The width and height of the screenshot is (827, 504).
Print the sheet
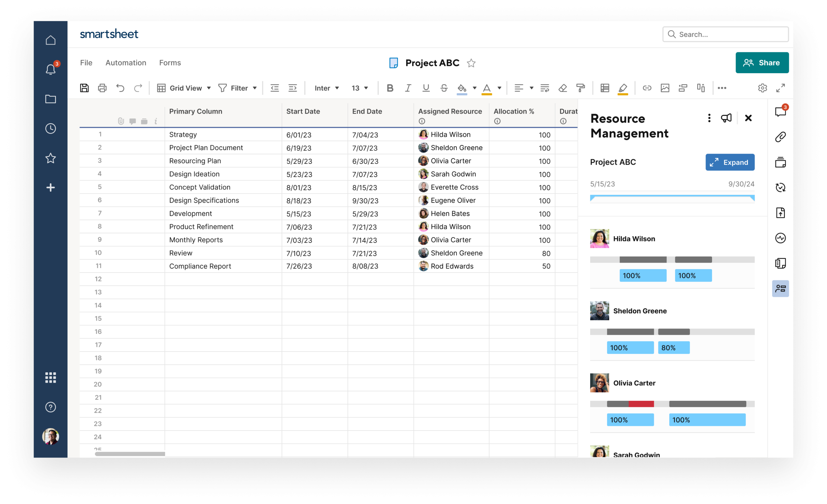coord(102,88)
